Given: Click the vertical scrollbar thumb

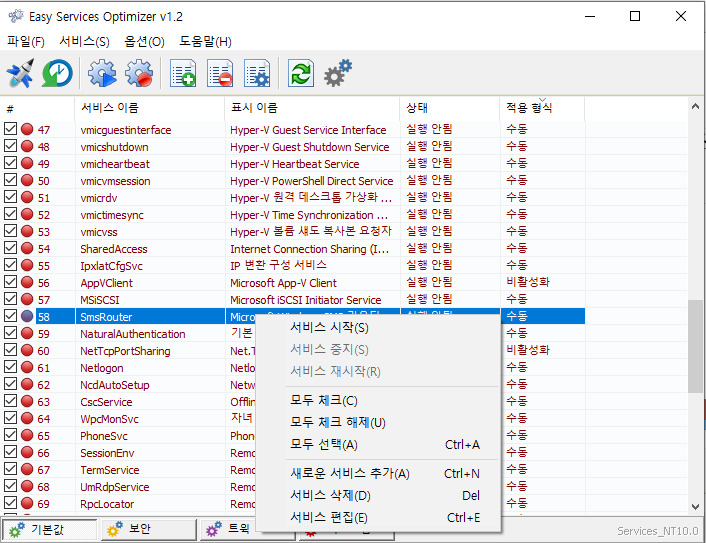Looking at the screenshot, I should pyautogui.click(x=695, y=346).
